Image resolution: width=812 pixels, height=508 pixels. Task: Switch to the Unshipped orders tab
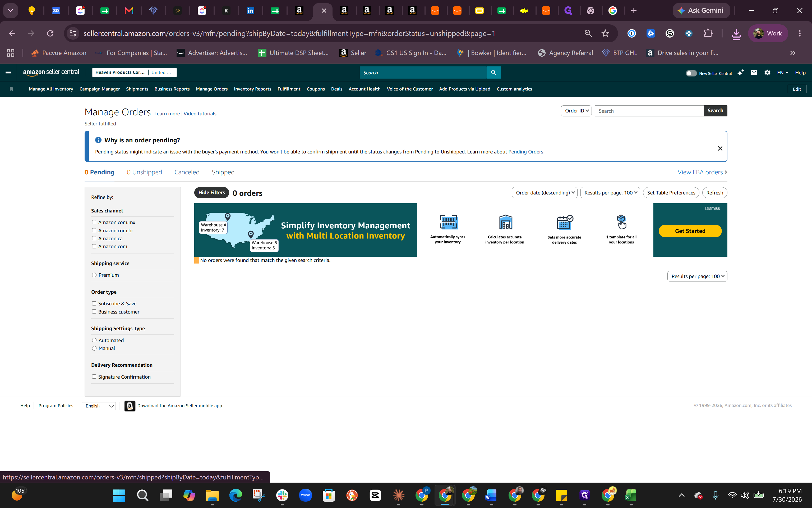(144, 172)
